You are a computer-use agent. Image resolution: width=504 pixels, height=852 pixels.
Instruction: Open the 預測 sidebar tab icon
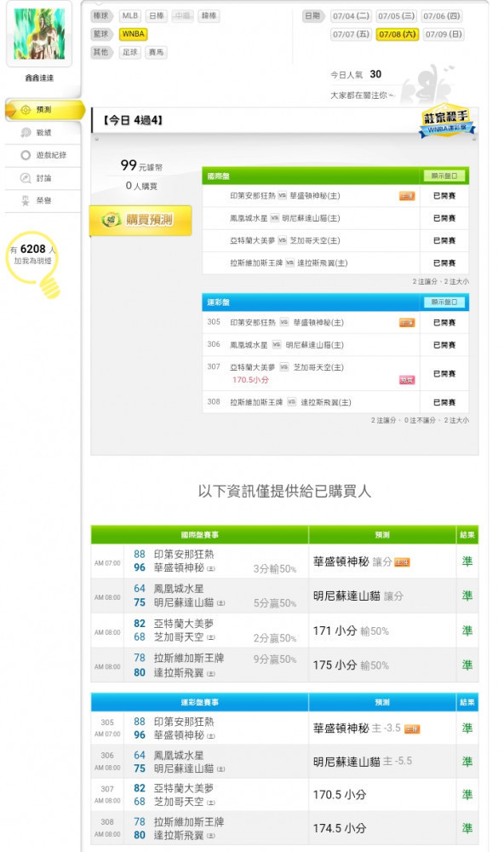[26, 110]
